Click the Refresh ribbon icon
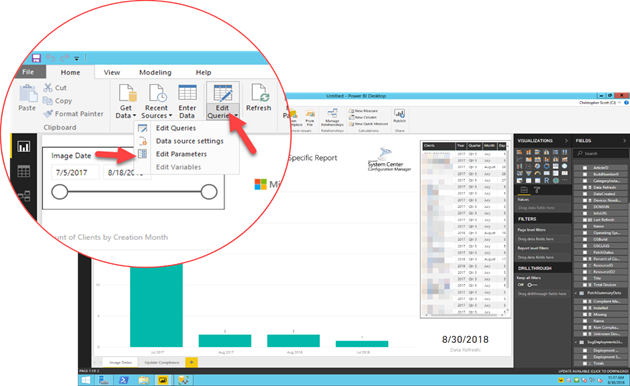The image size is (630, 386). (x=258, y=97)
